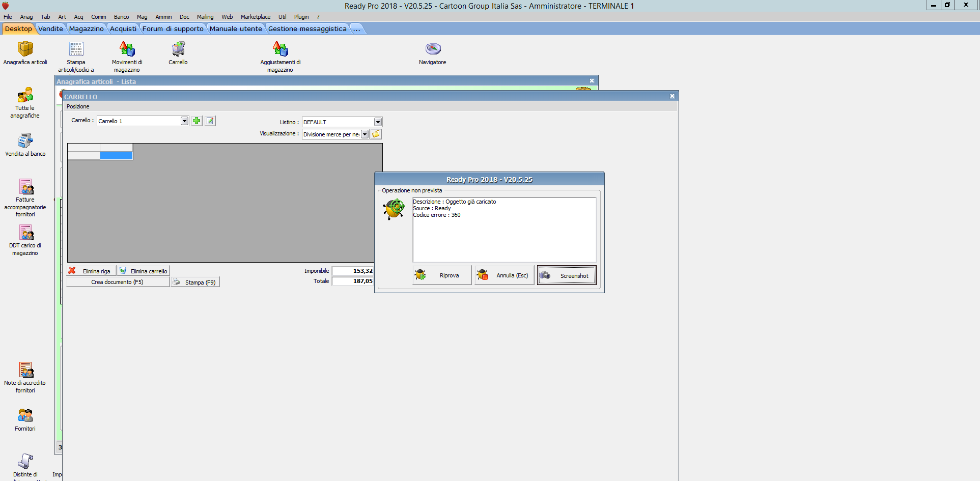This screenshot has width=980, height=481.
Task: Open the Fornitori desktop icon
Action: (25, 419)
